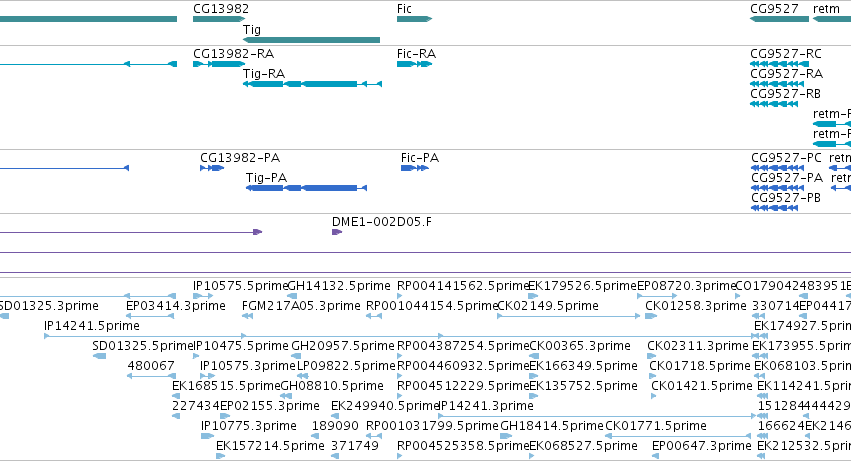Open EST EK249940.5prime
Viewport: 851px width, 461px height.
pyautogui.click(x=385, y=407)
